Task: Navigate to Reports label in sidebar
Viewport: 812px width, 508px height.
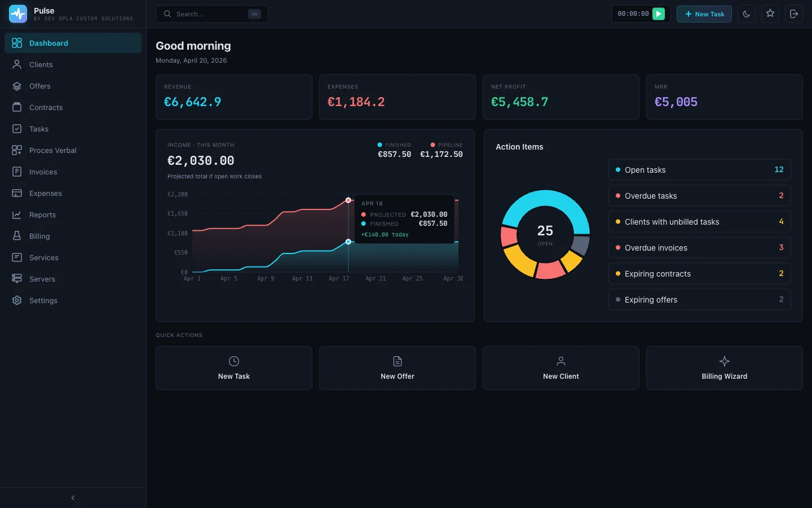Action: point(42,215)
